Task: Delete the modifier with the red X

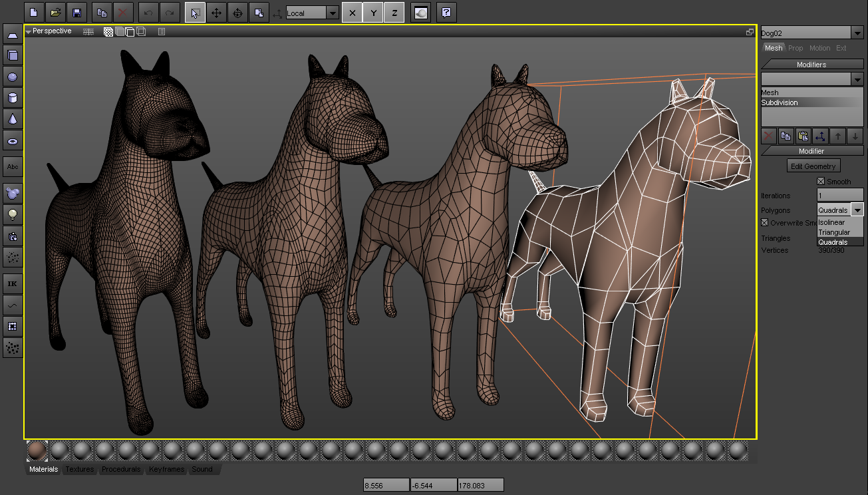Action: 768,136
